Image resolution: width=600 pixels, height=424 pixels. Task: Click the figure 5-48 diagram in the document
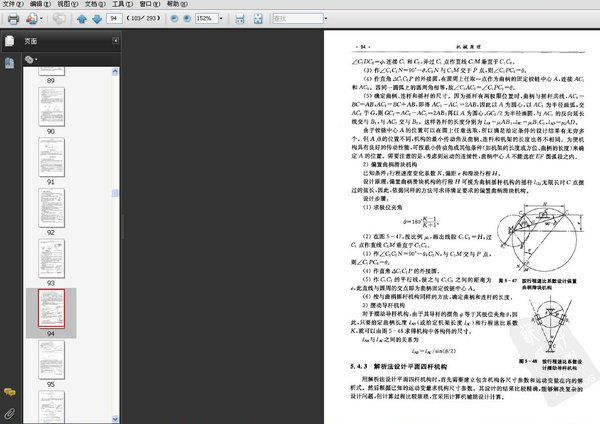[x=551, y=326]
